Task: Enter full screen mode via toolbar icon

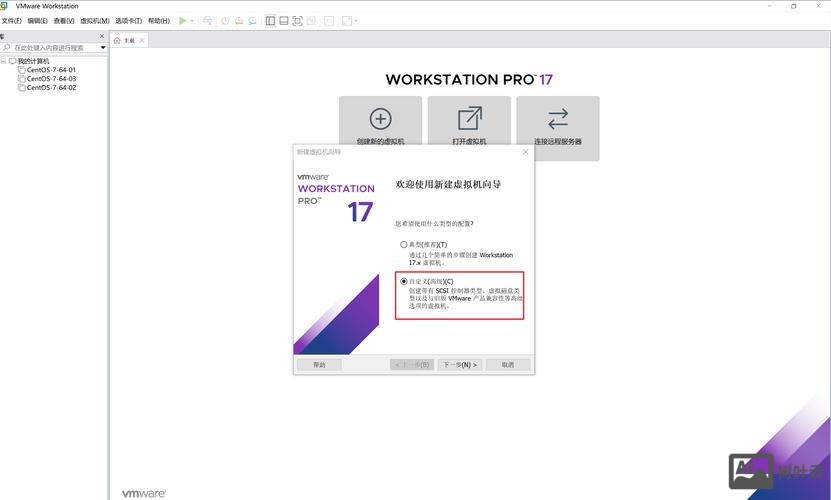Action: coord(297,21)
